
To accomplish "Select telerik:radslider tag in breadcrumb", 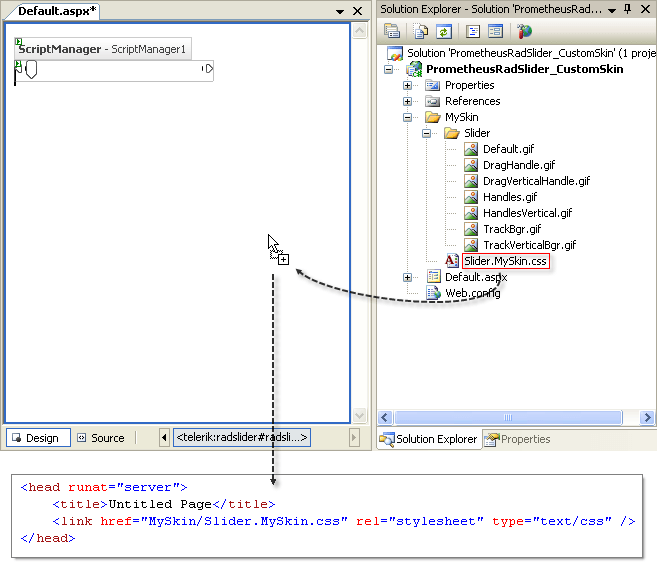I will (242, 438).
